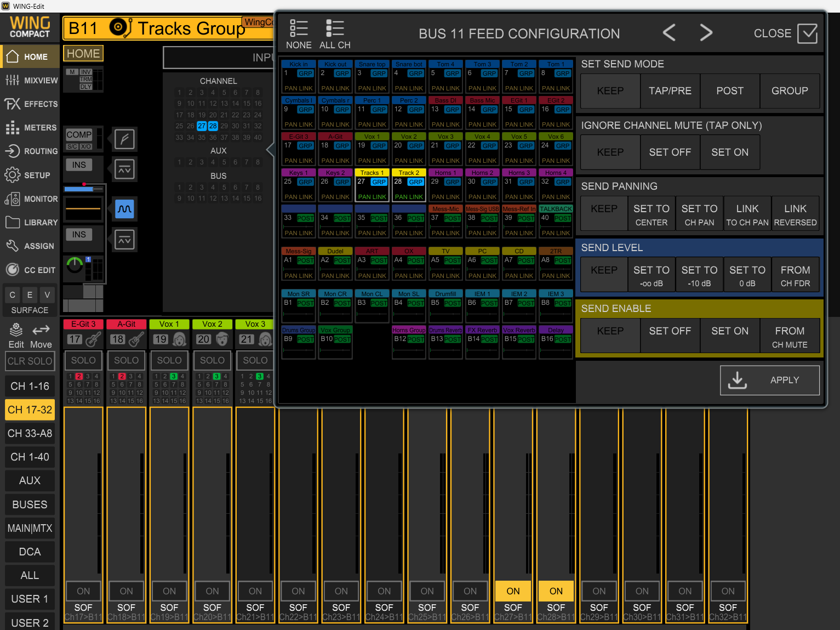Tick the CLOSE checkbox button
The height and width of the screenshot is (630, 840).
click(807, 33)
